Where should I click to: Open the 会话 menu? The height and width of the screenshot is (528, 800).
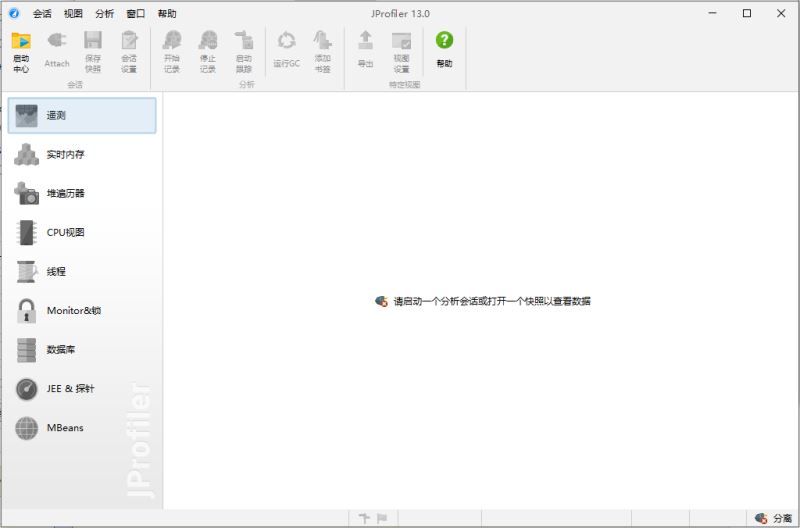pyautogui.click(x=42, y=14)
